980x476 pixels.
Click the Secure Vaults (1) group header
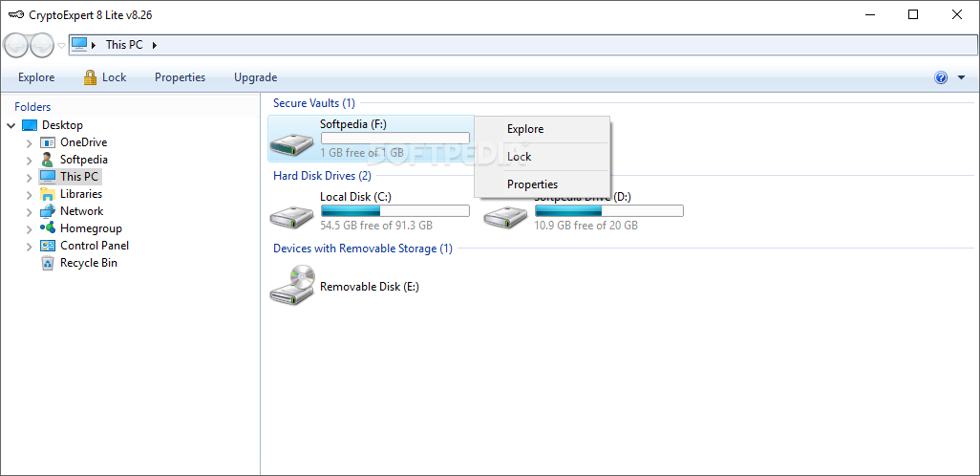tap(313, 103)
